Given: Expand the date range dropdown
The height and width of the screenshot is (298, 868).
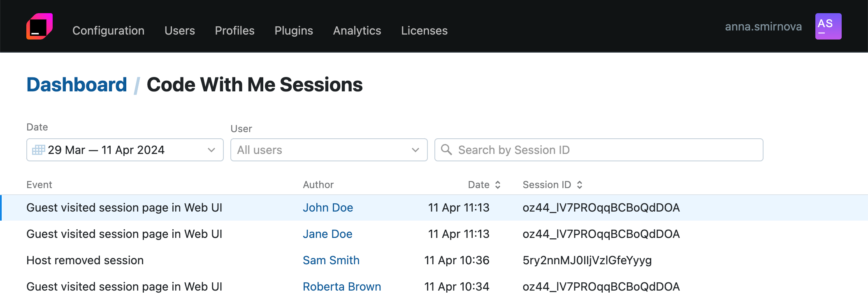Looking at the screenshot, I should pyautogui.click(x=211, y=150).
